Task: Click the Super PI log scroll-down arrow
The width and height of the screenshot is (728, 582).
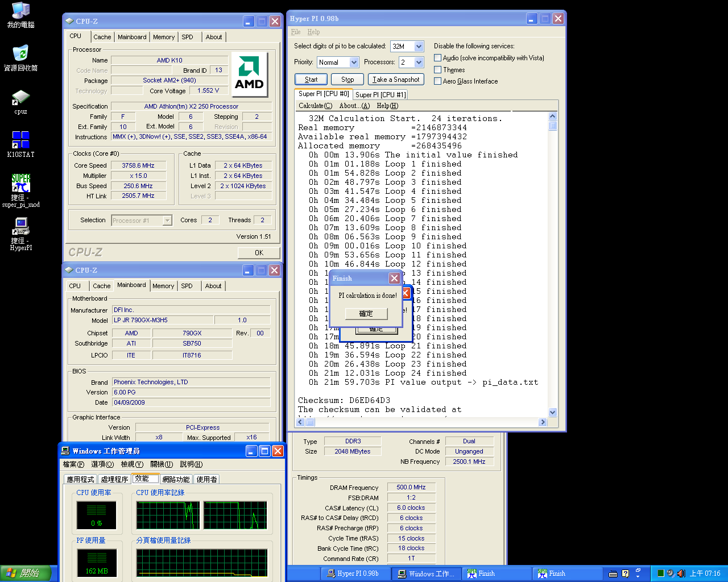Action: point(553,412)
